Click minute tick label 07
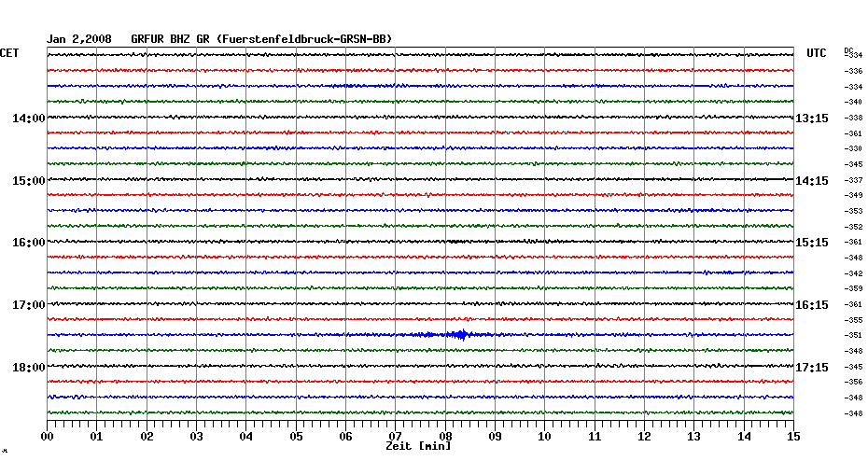 pos(395,436)
